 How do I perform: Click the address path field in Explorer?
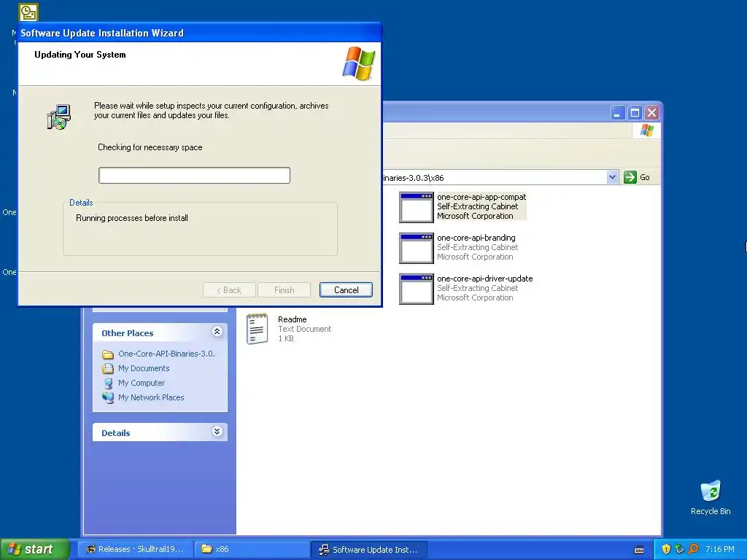pyautogui.click(x=493, y=178)
